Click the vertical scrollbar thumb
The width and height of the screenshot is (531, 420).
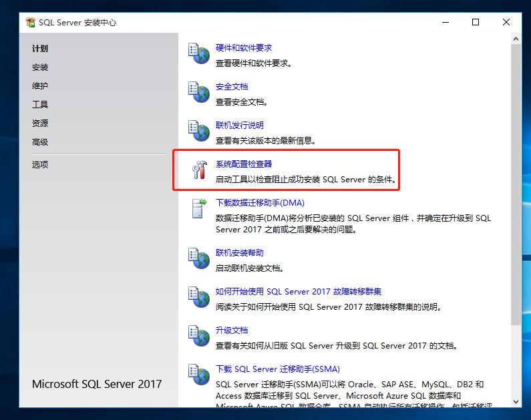(516, 185)
